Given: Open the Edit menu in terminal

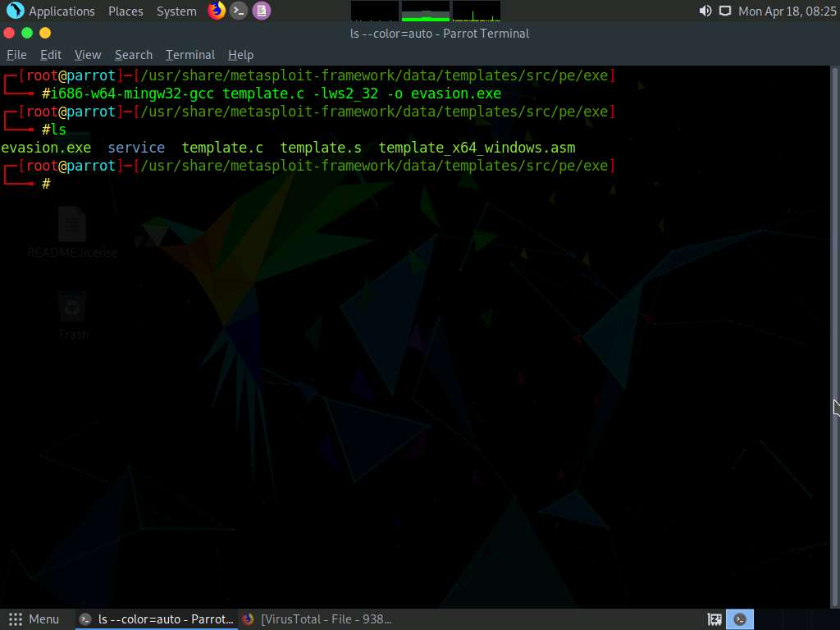Looking at the screenshot, I should click(51, 55).
